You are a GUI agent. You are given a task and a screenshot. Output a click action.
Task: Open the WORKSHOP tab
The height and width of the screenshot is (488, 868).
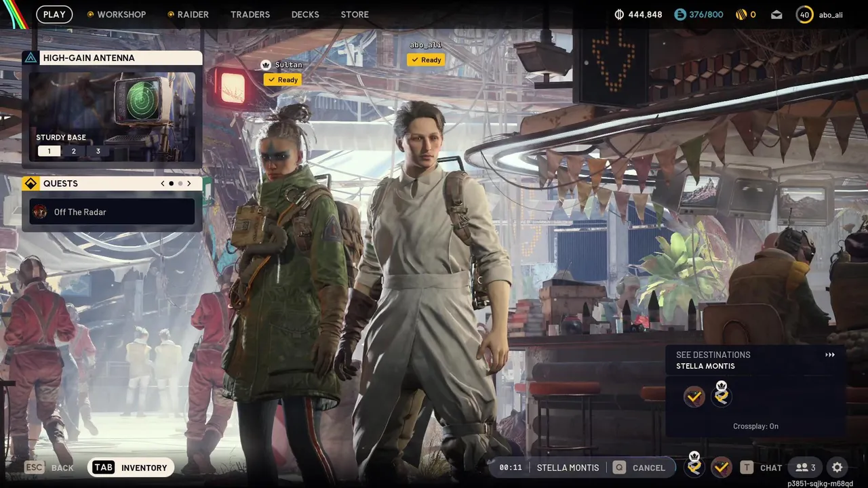click(117, 14)
